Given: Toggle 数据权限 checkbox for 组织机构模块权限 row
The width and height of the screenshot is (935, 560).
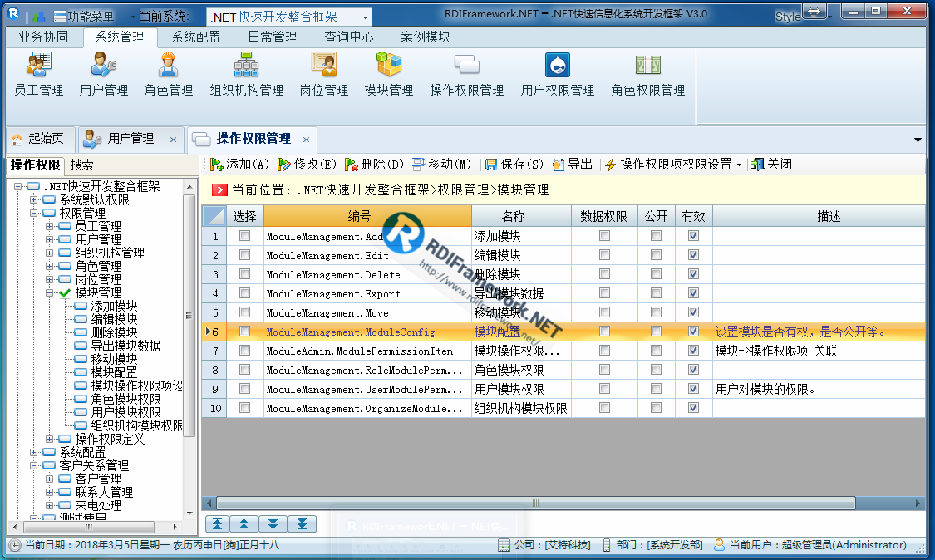Looking at the screenshot, I should pyautogui.click(x=605, y=407).
